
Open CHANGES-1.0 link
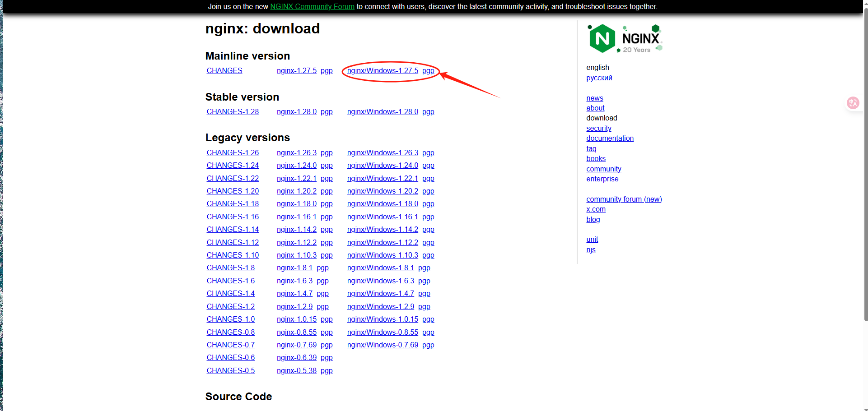231,319
